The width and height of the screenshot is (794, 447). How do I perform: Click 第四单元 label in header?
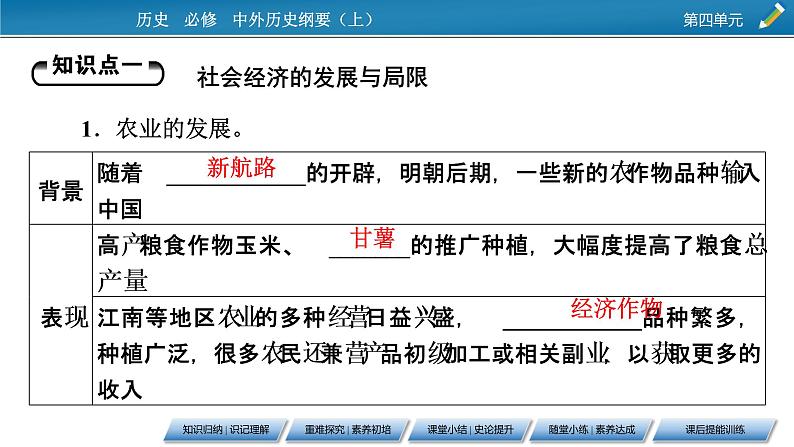713,20
